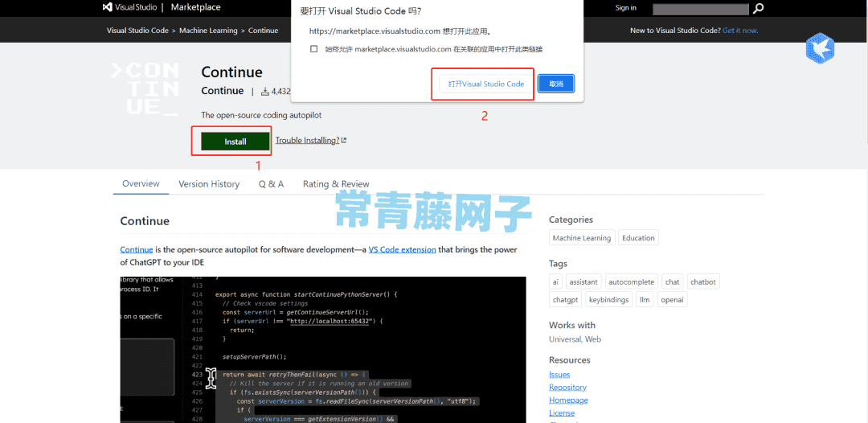Click the header search field
Viewport: 868px width, 423px height.
click(x=701, y=8)
